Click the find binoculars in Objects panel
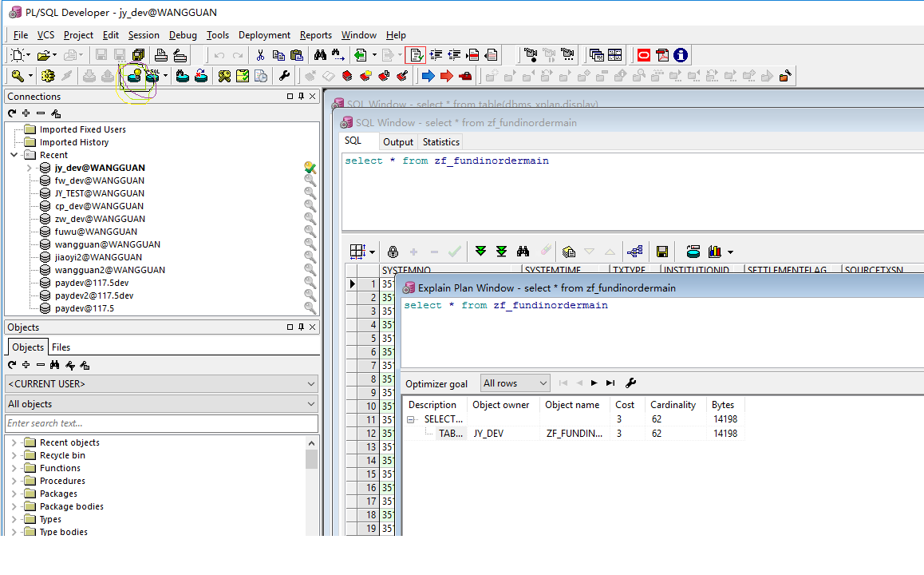Viewport: 924px width, 575px height. pyautogui.click(x=55, y=365)
